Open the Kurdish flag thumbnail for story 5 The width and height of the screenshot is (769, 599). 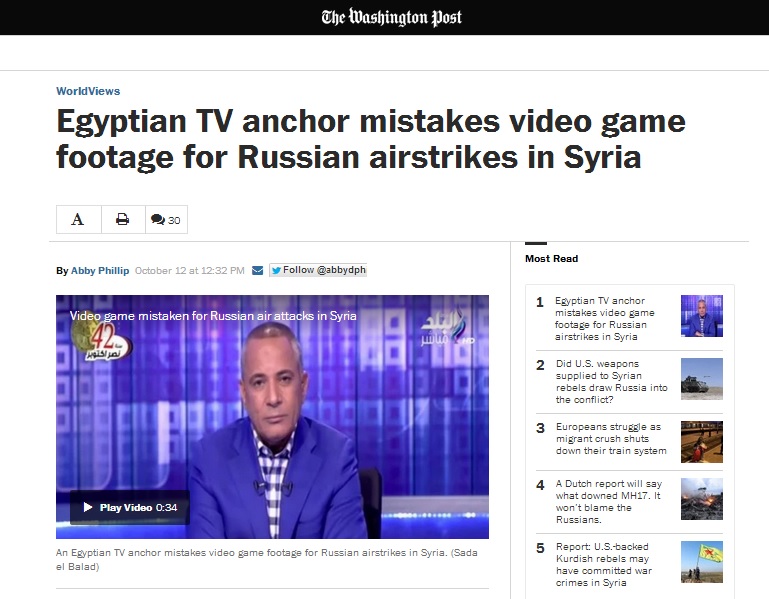tap(702, 562)
